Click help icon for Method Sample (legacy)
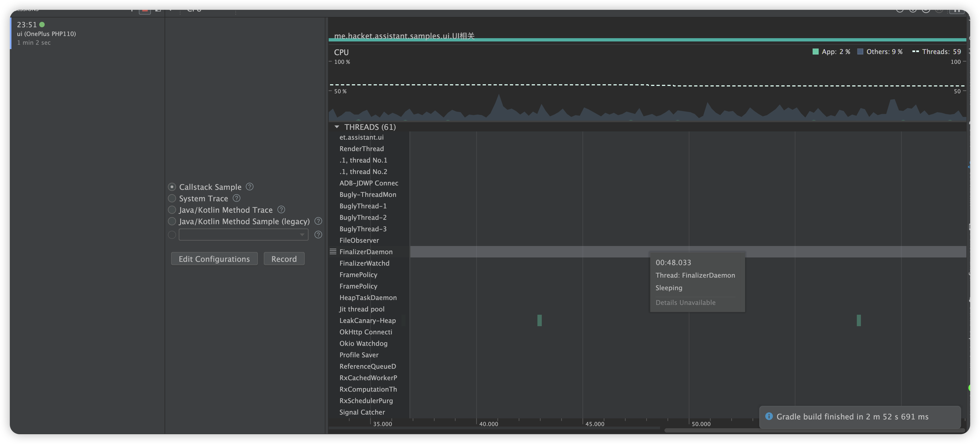The image size is (980, 444). 318,221
